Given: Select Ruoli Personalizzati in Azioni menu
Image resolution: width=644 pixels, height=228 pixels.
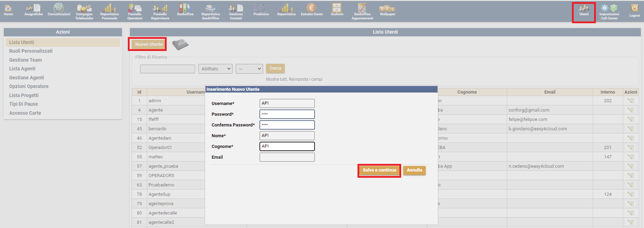Looking at the screenshot, I should 31,51.
